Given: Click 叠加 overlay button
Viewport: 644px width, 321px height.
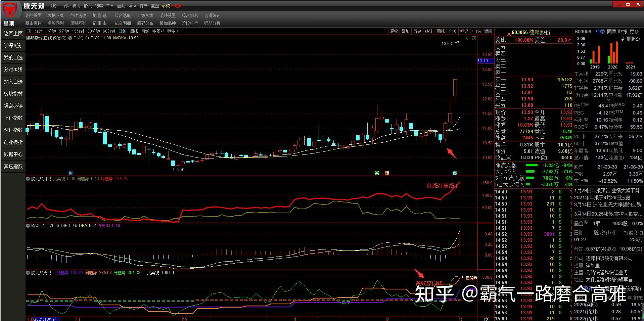Looking at the screenshot, I should pos(406,31).
